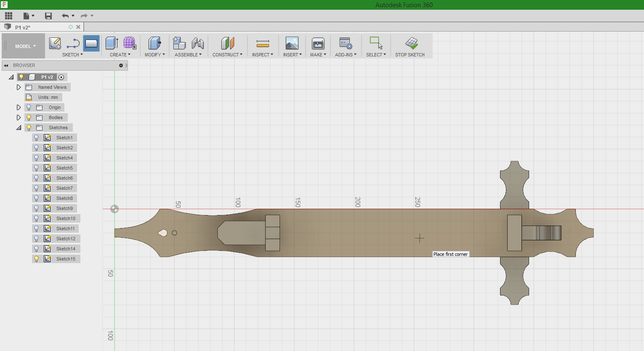Screen dimensions: 644x351
Task: Click the Select tool icon
Action: click(376, 43)
